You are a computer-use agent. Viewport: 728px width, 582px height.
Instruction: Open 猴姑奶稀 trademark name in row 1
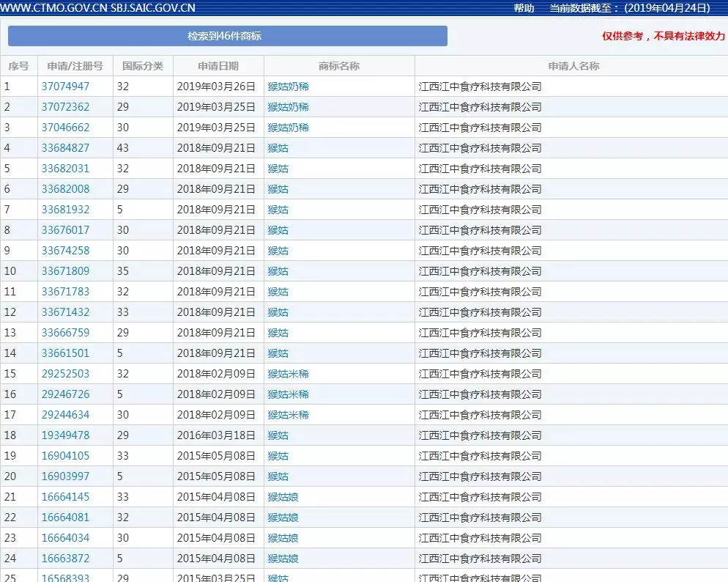pos(288,86)
